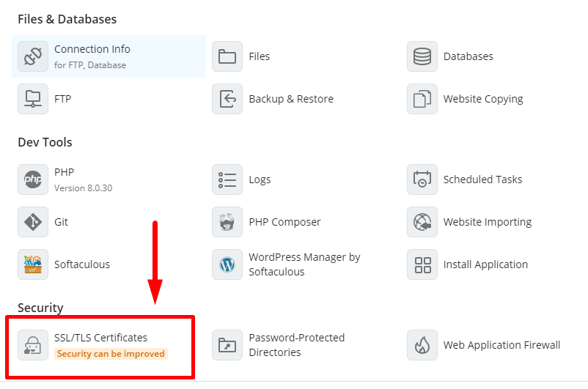
Task: Open the PHP logo icon
Action: pyautogui.click(x=33, y=179)
